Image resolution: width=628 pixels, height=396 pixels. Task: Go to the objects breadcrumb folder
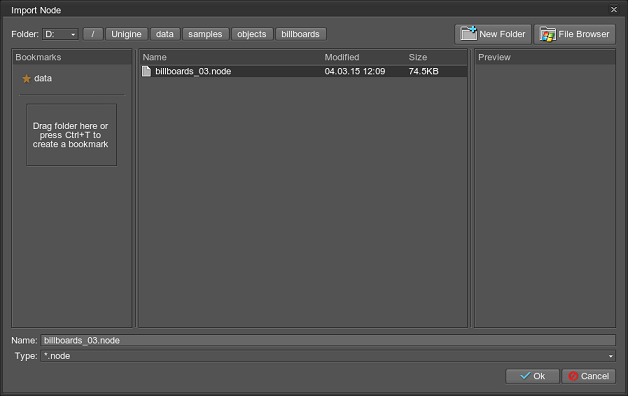tap(252, 34)
